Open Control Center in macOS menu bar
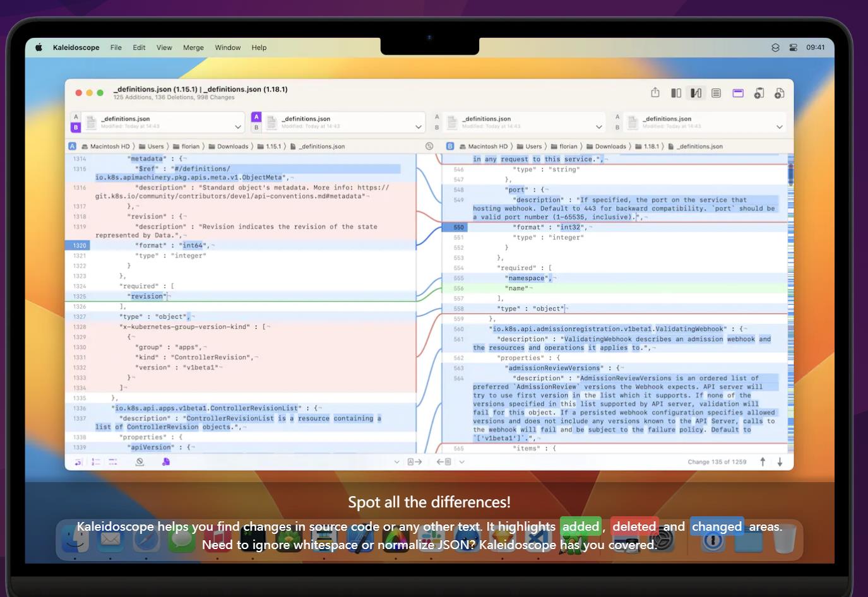Screen dimensions: 868x597 coord(793,47)
